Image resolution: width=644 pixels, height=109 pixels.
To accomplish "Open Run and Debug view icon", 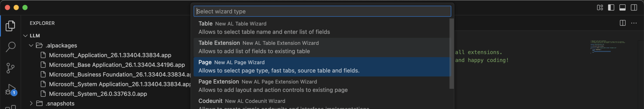I will (11, 90).
